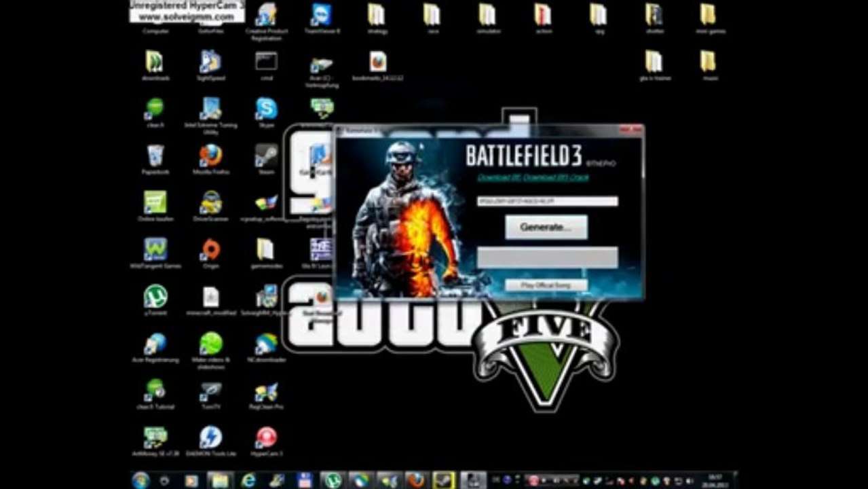Image resolution: width=868 pixels, height=489 pixels.
Task: Click the uTorrent taskbar button
Action: coord(332,480)
